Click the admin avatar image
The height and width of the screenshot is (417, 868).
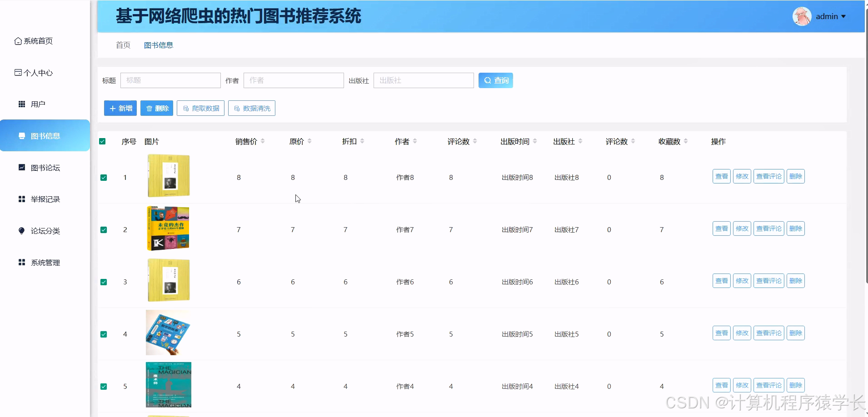click(x=802, y=16)
